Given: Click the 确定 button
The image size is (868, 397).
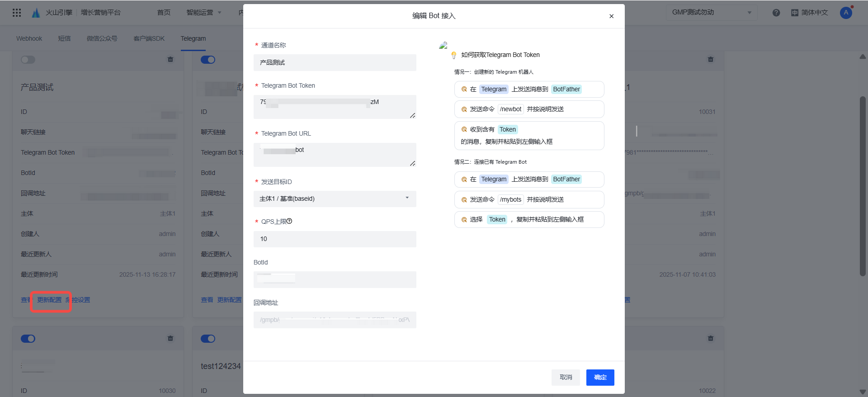Looking at the screenshot, I should 600,378.
